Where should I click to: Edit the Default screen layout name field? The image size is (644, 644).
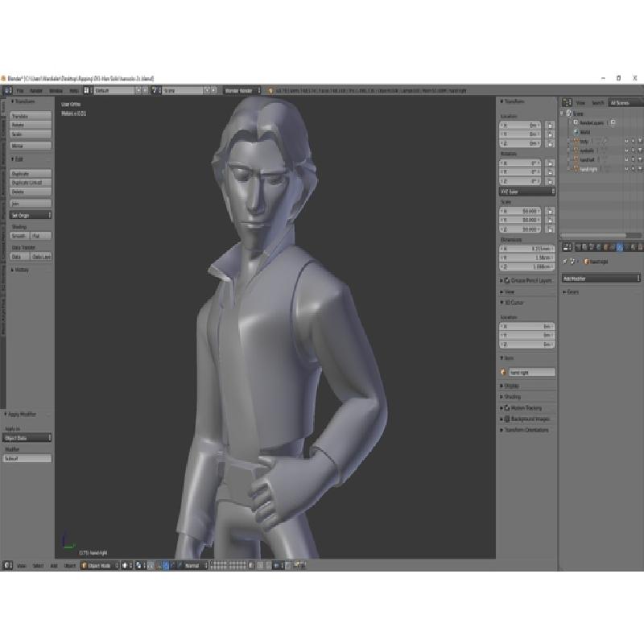[x=114, y=90]
